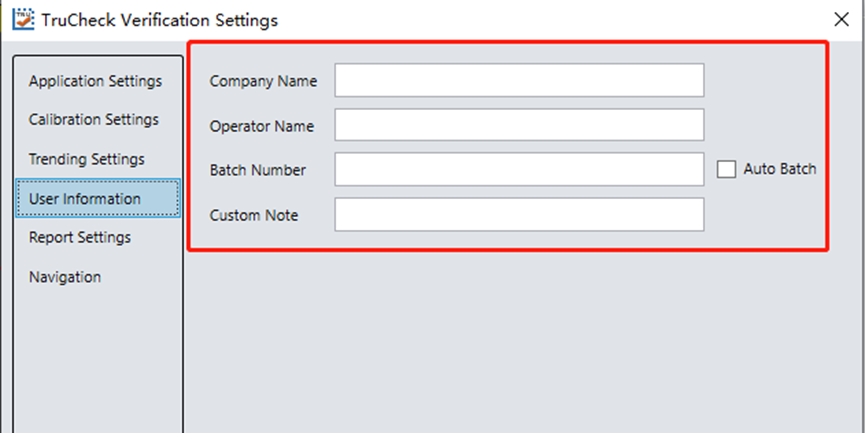The image size is (865, 433).
Task: Click the Custom Note label
Action: [x=254, y=215]
